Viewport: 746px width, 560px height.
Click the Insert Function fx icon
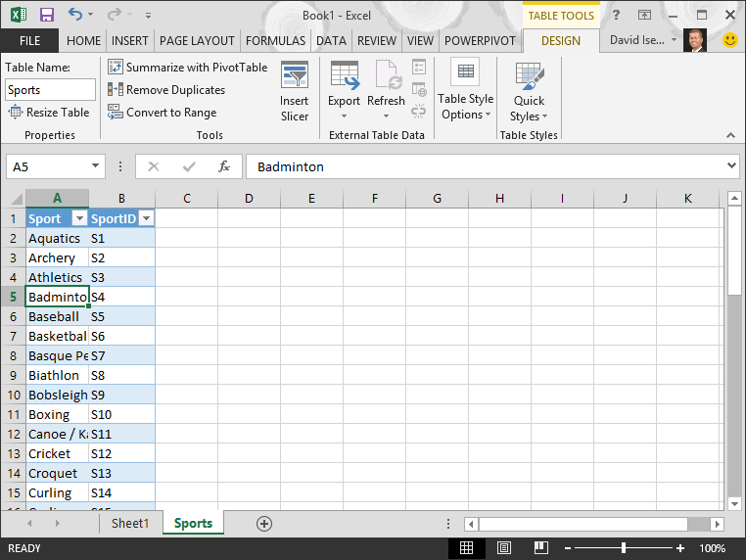click(224, 166)
